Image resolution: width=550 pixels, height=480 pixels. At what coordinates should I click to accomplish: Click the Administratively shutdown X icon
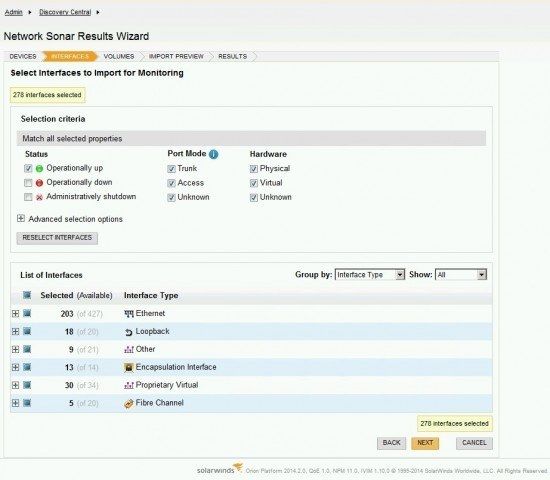pyautogui.click(x=39, y=197)
